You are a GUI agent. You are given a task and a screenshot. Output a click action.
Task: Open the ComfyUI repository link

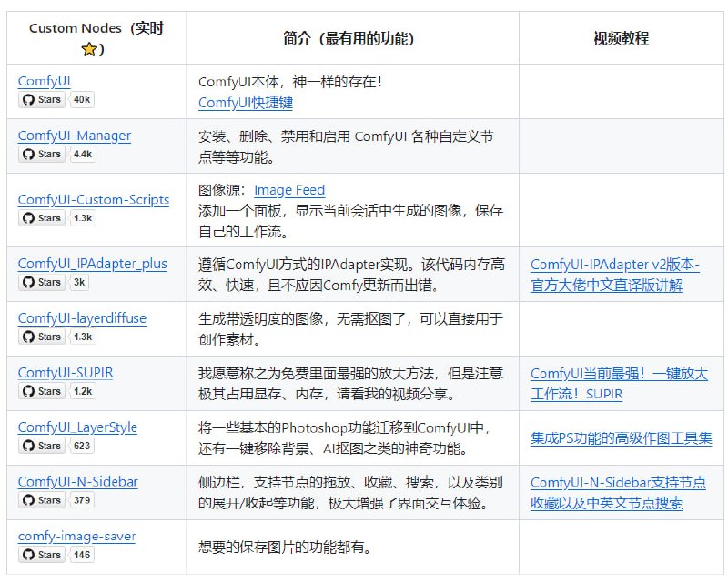pyautogui.click(x=43, y=80)
